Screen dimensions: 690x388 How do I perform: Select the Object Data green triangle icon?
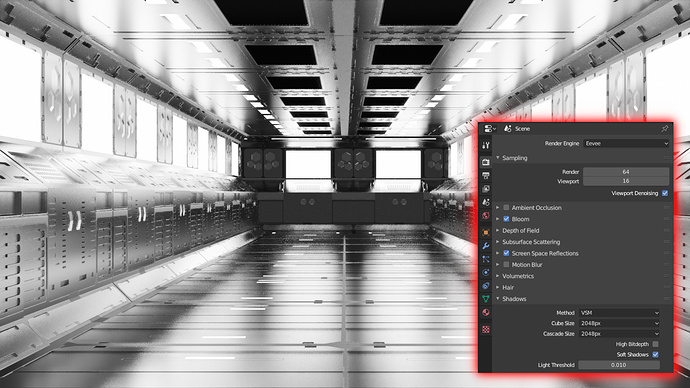tap(486, 299)
